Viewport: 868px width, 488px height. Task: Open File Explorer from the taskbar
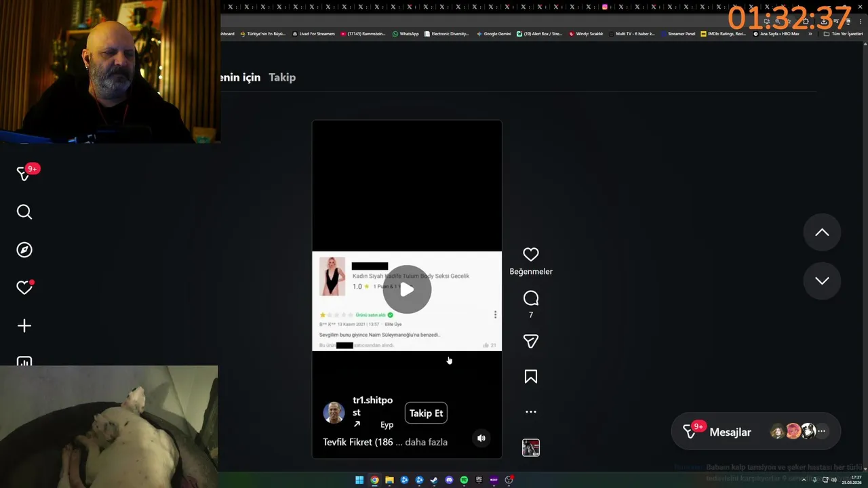pyautogui.click(x=389, y=480)
